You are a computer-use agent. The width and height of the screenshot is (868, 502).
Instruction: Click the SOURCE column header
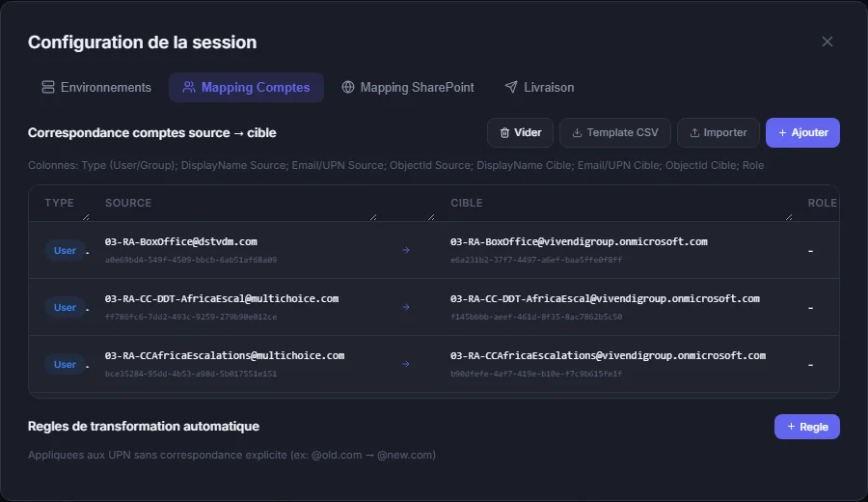[x=128, y=203]
